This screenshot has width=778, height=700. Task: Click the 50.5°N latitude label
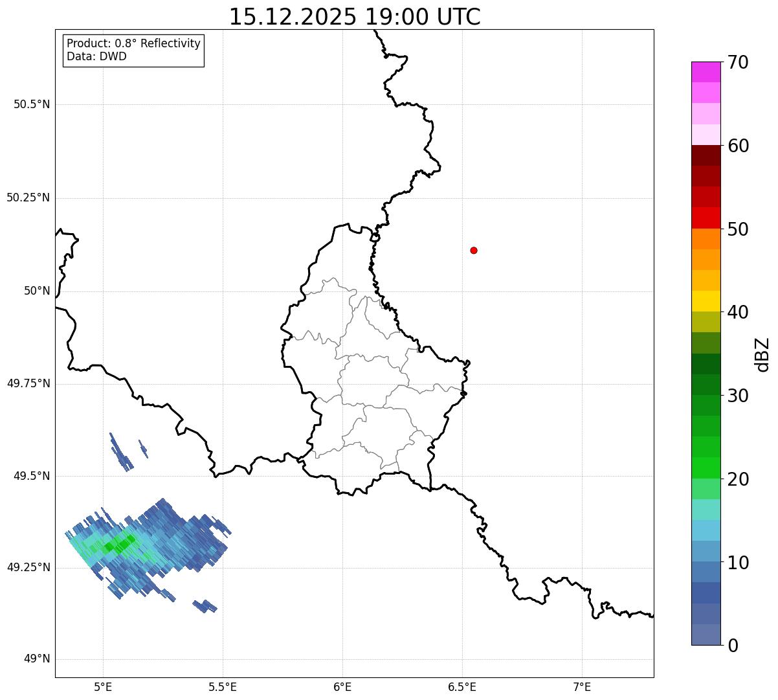pos(32,104)
